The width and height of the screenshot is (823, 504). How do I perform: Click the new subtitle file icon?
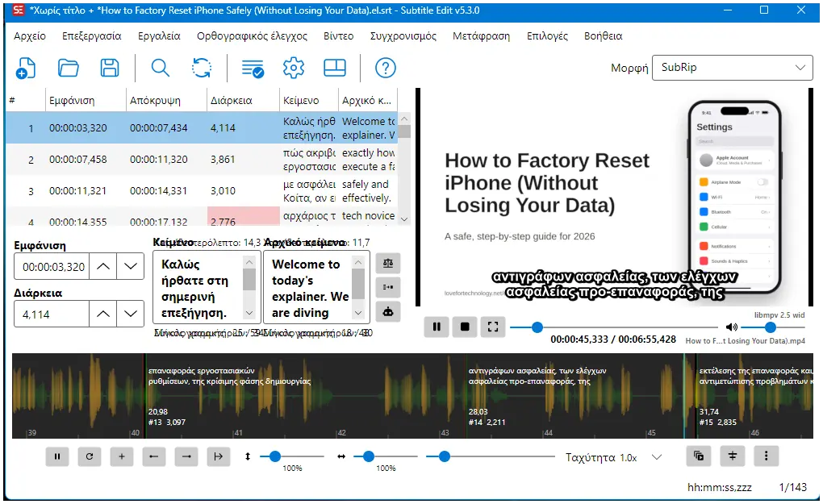pos(25,69)
